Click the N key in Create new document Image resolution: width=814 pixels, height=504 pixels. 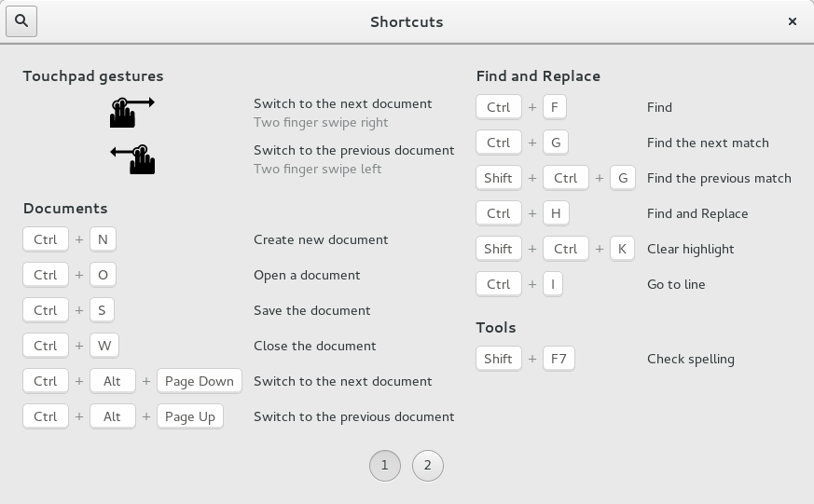(103, 239)
